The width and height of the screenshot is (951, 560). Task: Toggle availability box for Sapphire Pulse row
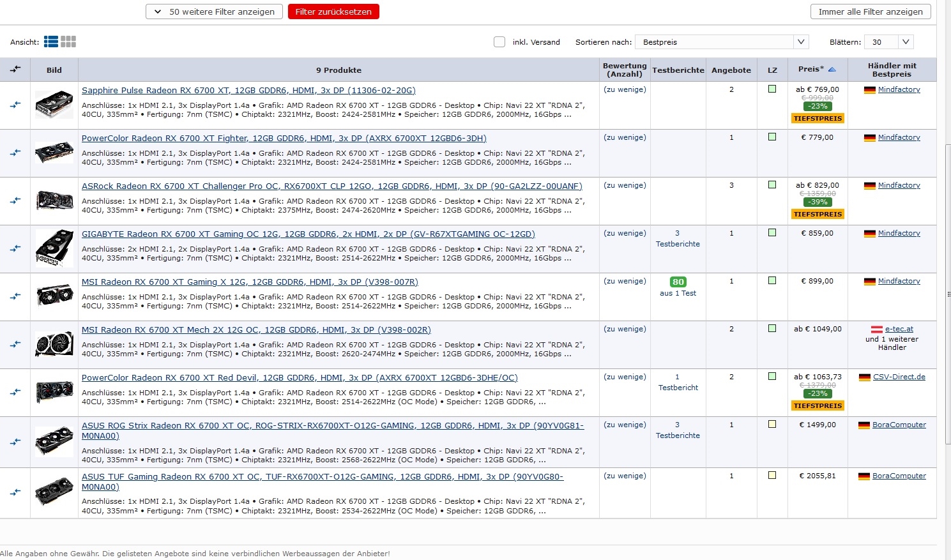click(x=772, y=89)
